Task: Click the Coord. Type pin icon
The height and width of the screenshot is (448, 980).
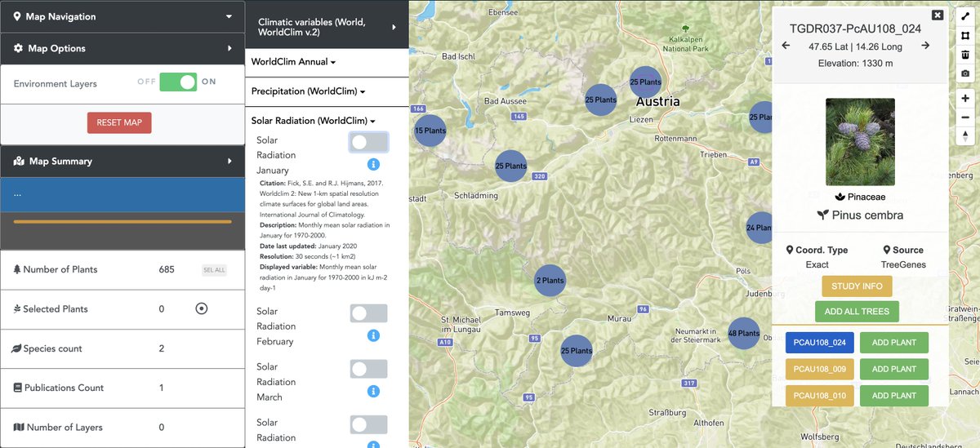Action: [x=789, y=250]
